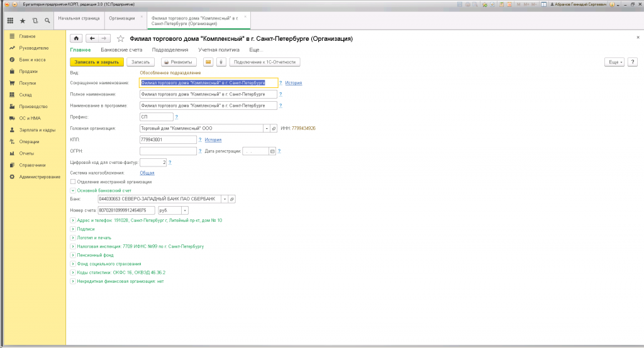The image size is (644, 348).
Task: Add this organization to favorites star
Action: point(120,38)
